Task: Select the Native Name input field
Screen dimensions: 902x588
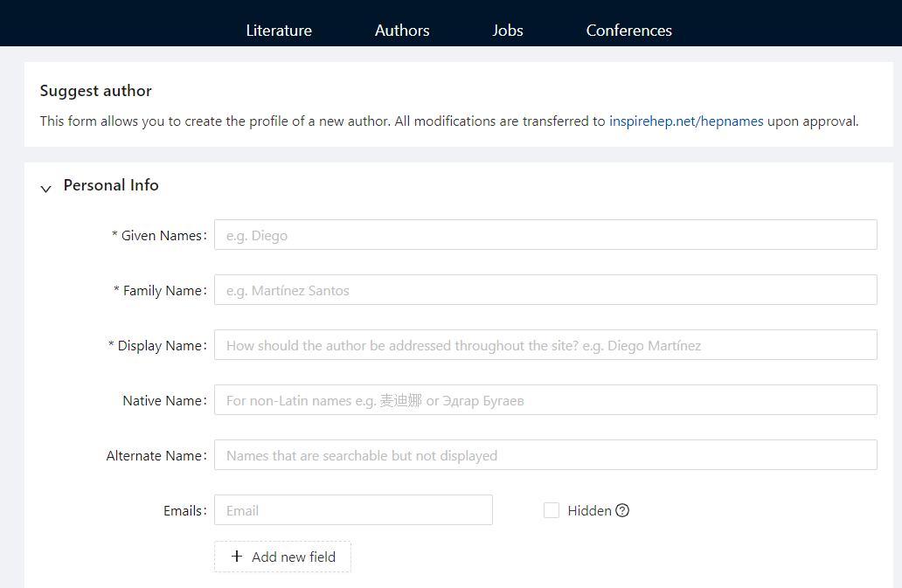Action: pos(545,400)
